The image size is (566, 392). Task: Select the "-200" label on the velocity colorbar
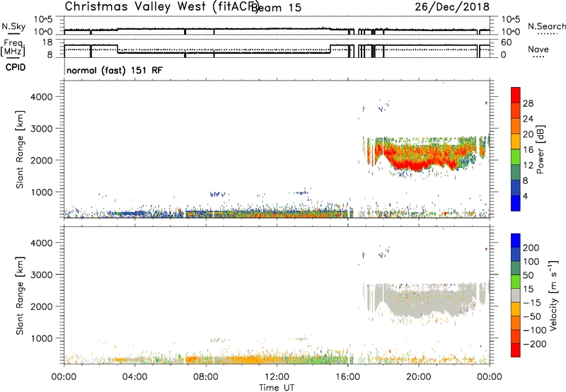534,344
